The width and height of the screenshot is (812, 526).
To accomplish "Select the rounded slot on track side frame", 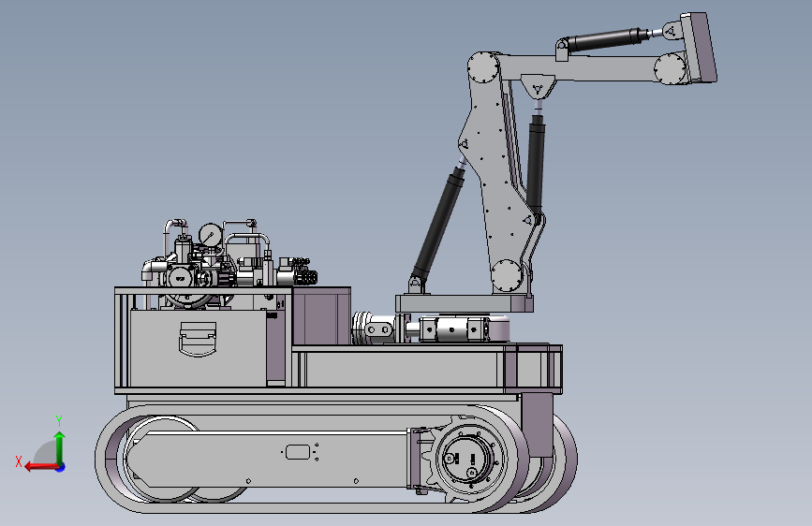I will pyautogui.click(x=298, y=452).
